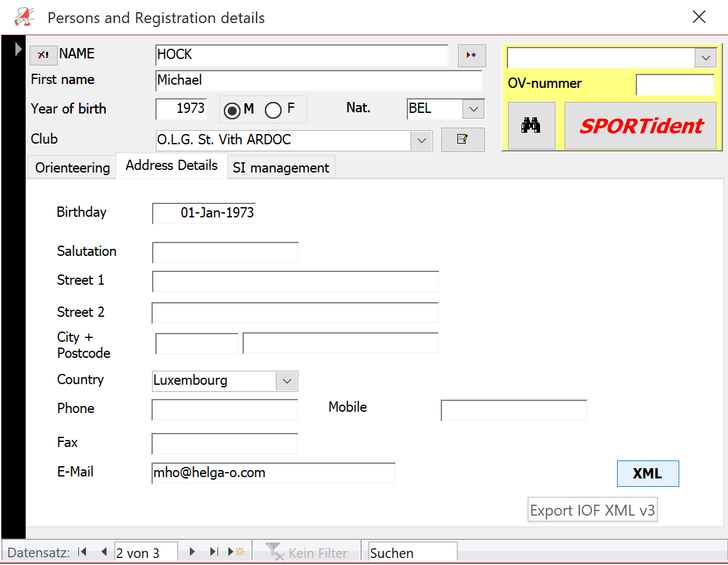This screenshot has width=728, height=565.
Task: Go to next record arrow
Action: 192,552
